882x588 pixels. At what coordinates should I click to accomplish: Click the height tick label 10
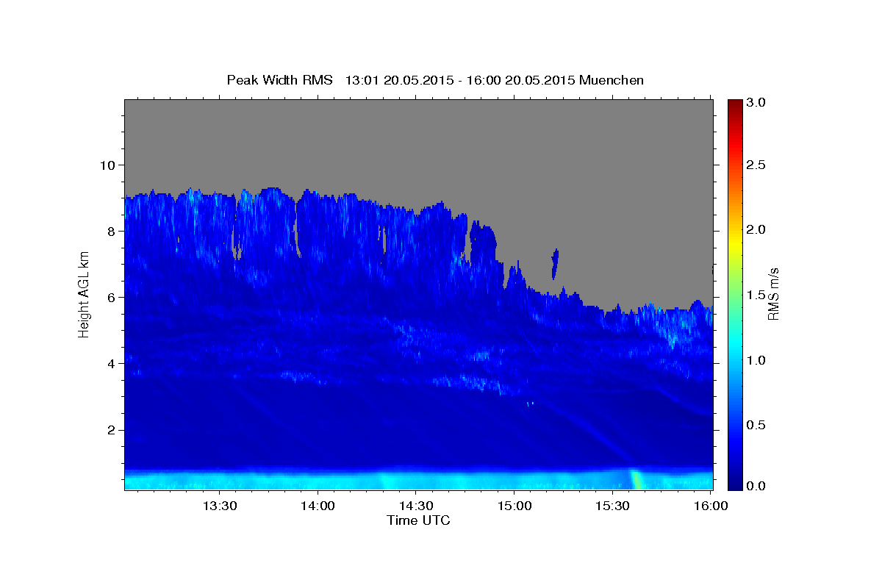click(x=110, y=165)
